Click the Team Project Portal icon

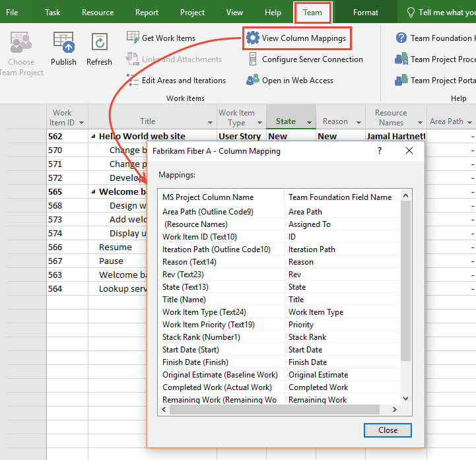point(401,80)
